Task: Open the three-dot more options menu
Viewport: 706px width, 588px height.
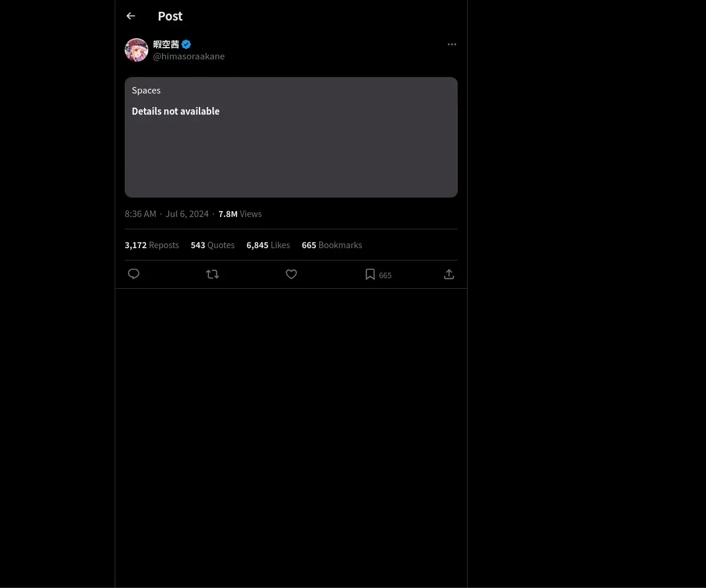Action: (452, 44)
